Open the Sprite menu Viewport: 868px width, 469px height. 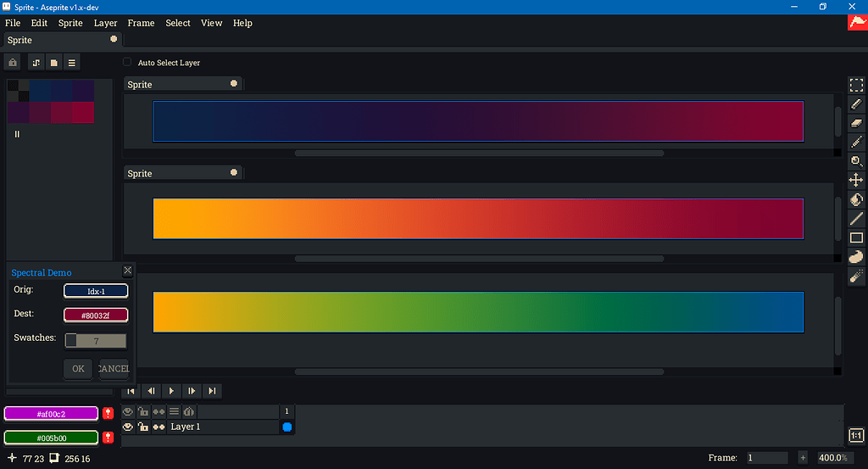point(70,23)
